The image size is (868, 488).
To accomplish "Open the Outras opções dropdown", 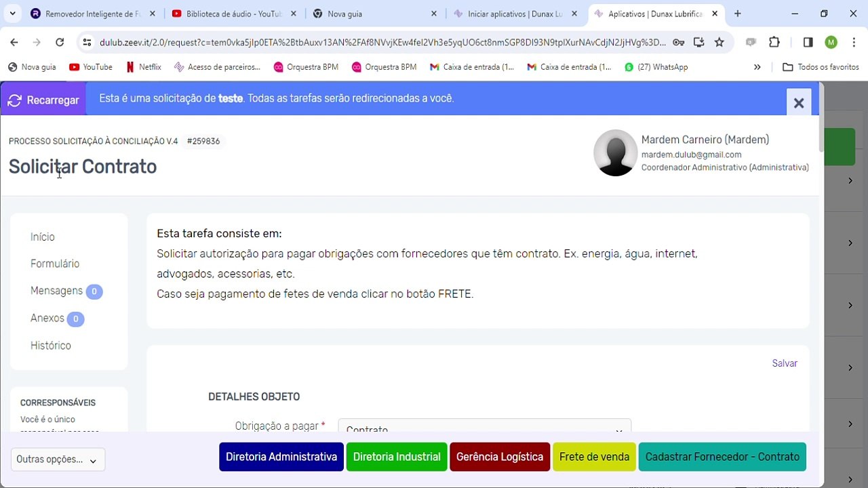I will [x=58, y=460].
